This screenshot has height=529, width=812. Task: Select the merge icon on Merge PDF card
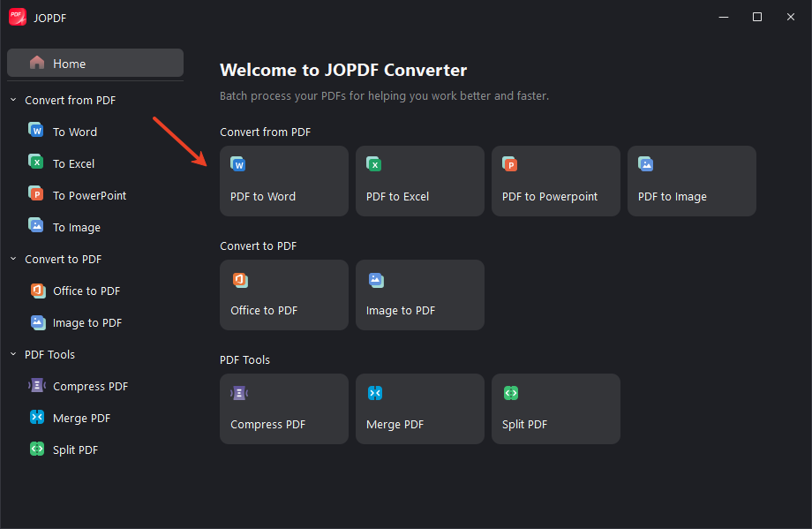coord(376,393)
